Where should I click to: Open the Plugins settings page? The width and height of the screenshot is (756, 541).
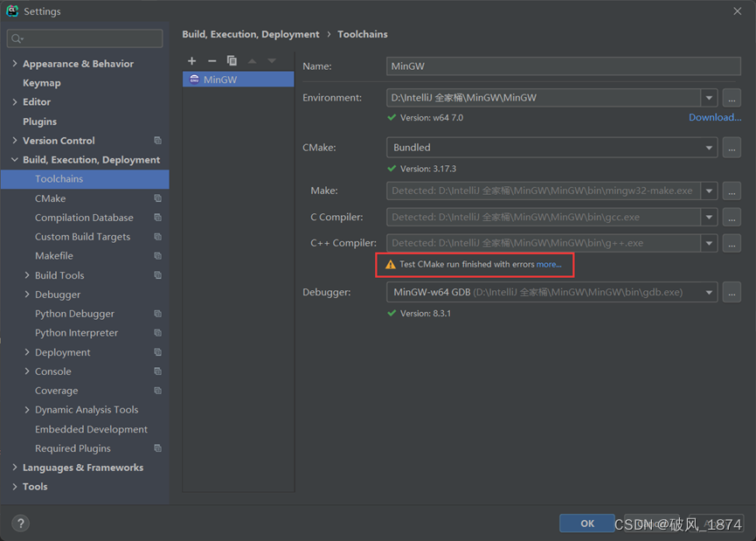pos(39,121)
